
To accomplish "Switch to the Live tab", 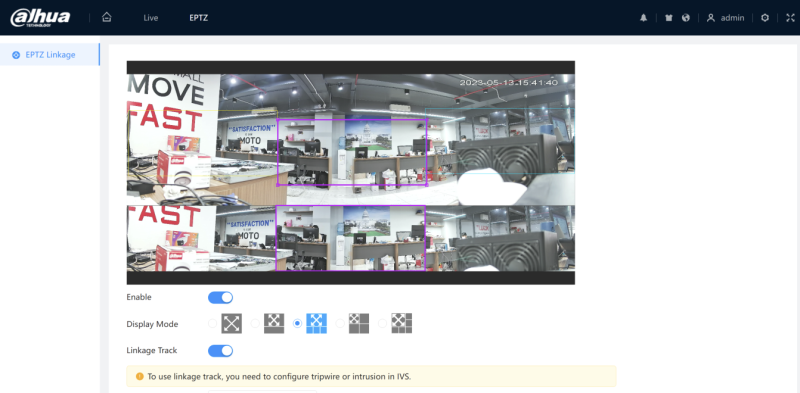I will (151, 18).
